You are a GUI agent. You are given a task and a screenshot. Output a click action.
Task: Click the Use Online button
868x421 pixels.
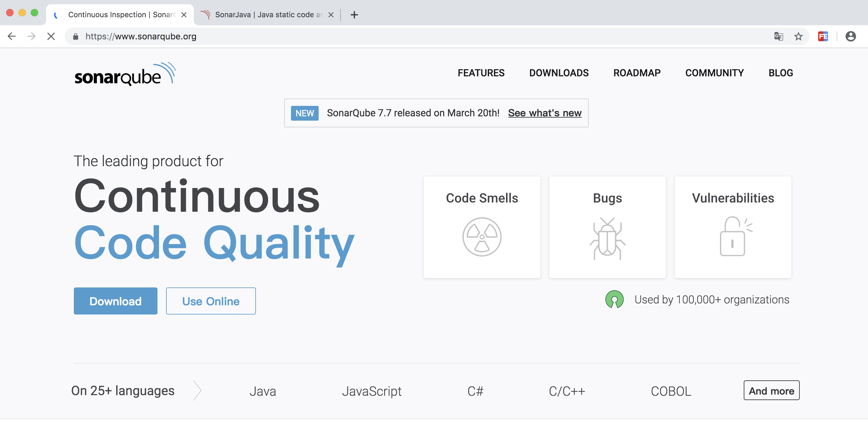211,301
